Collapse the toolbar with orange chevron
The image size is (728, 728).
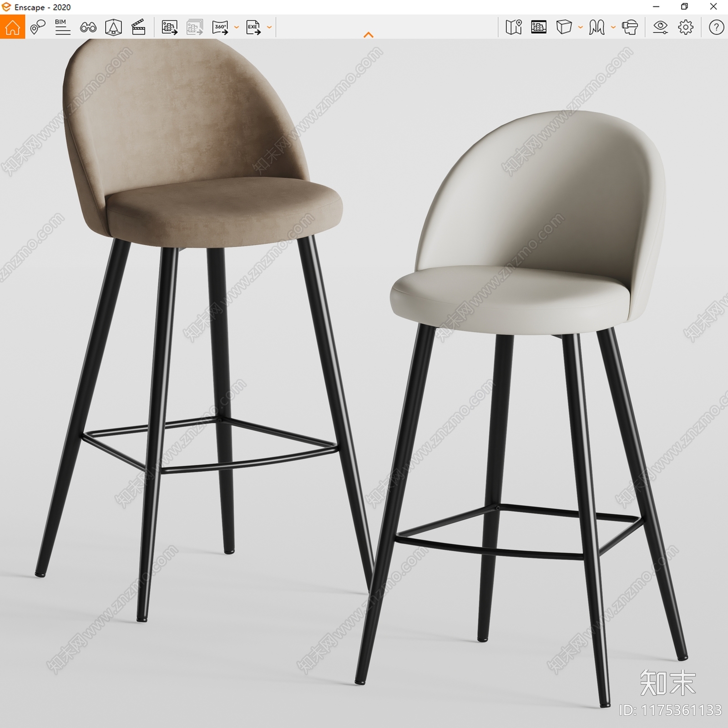tap(369, 35)
